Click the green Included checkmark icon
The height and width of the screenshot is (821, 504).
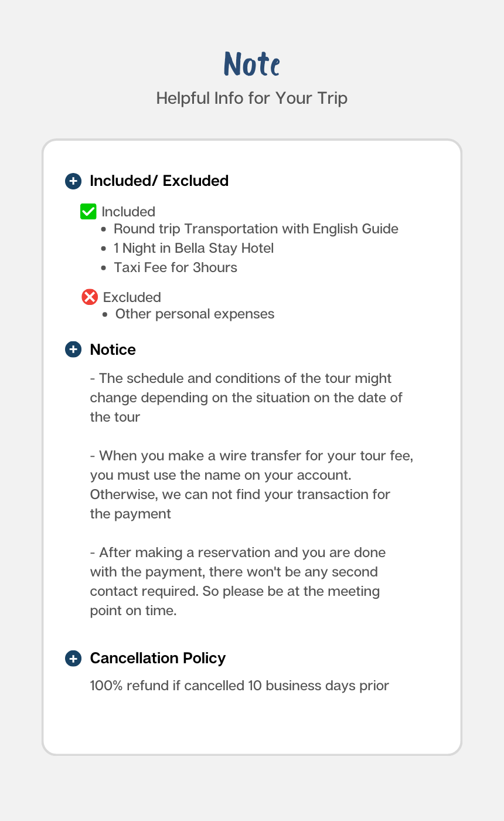pyautogui.click(x=88, y=212)
